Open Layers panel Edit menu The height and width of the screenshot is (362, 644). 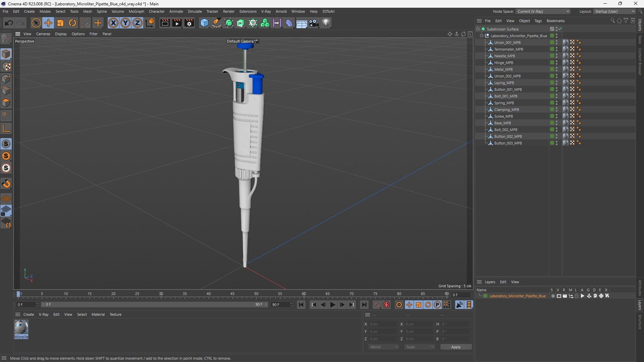(503, 282)
